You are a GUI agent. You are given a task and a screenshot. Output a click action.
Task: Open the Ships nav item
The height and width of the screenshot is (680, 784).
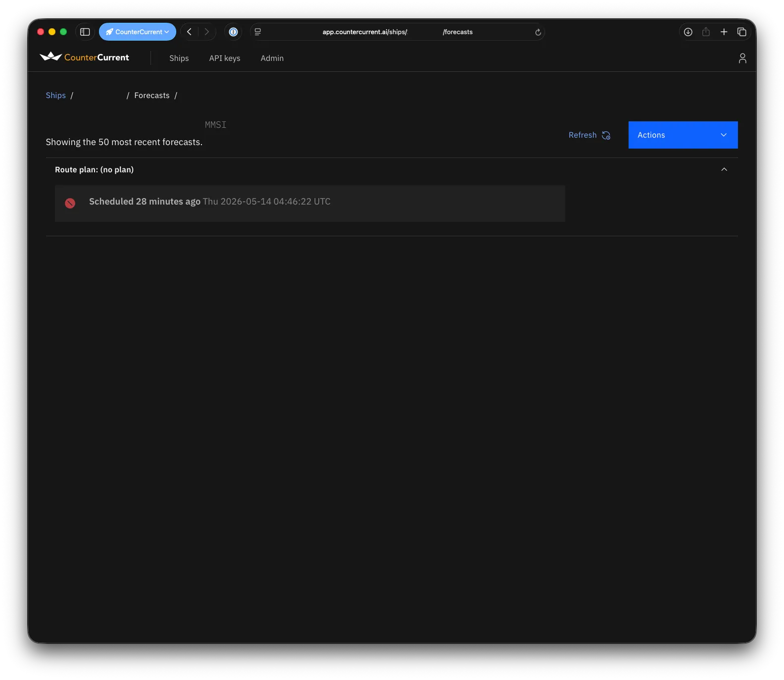[x=179, y=58]
